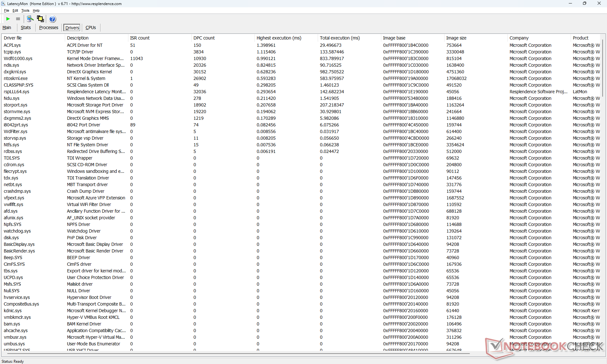Select the rspLLL64.sys driver row
The height and width of the screenshot is (364, 607).
[16, 92]
